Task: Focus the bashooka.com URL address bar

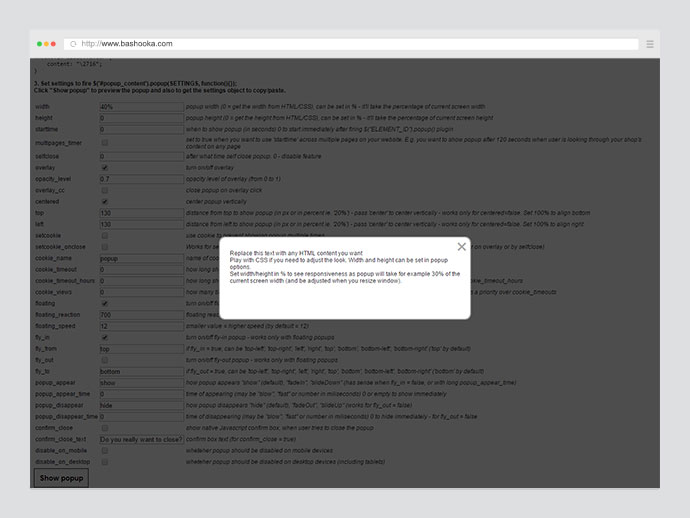Action: click(x=351, y=44)
